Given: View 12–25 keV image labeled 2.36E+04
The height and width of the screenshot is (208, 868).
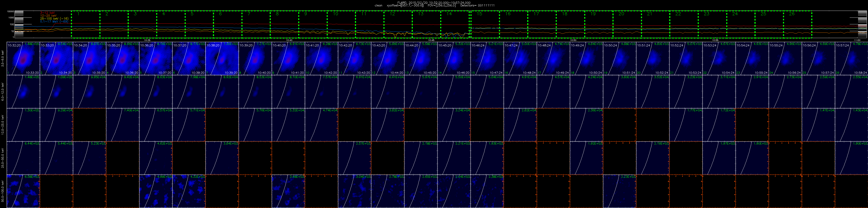Looking at the screenshot, I should point(586,125).
